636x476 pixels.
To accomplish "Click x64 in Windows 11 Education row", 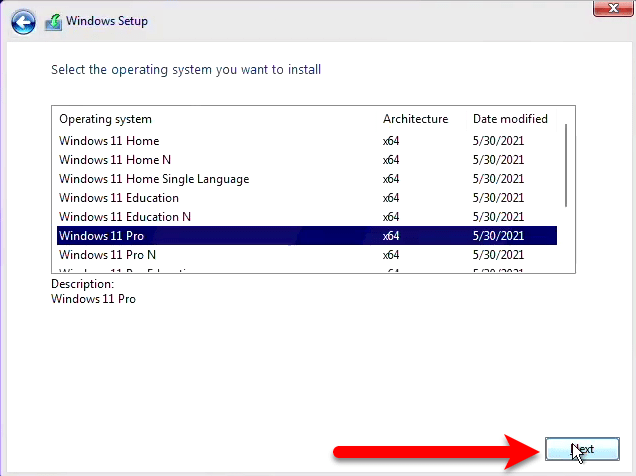I will [x=391, y=198].
